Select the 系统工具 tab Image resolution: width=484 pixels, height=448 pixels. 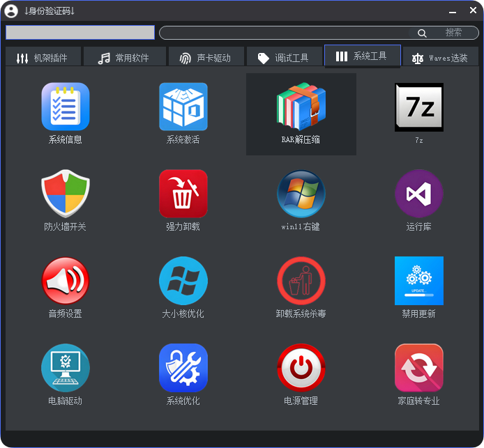pyautogui.click(x=363, y=56)
